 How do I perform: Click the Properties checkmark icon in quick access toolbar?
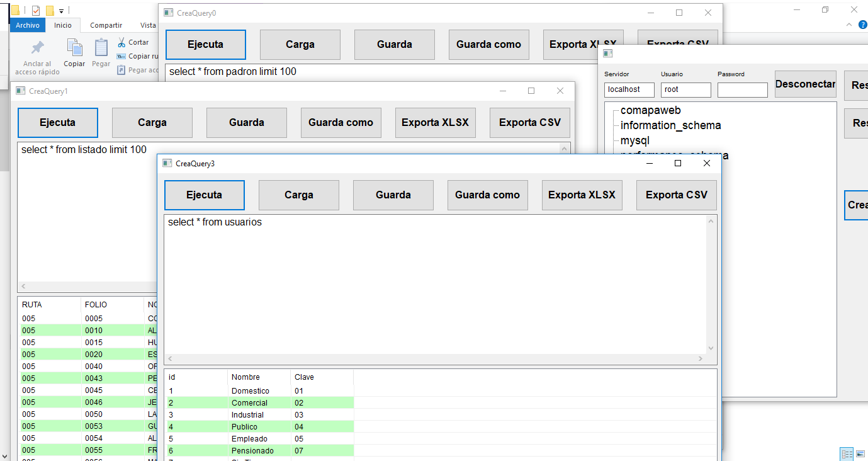[36, 11]
